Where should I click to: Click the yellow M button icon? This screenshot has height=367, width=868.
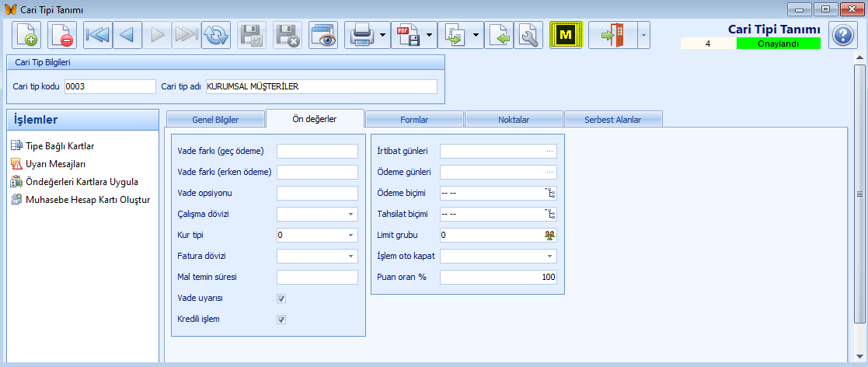[566, 35]
